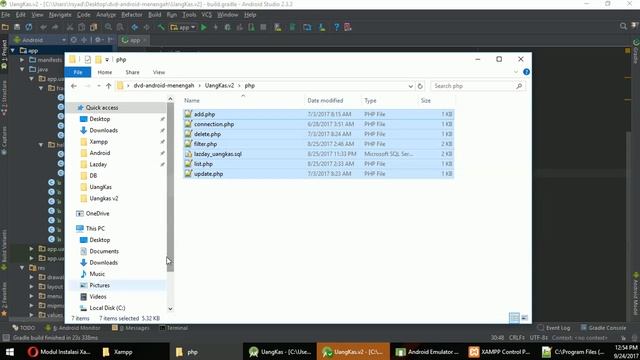Expand Explorer address bar history dropdown
Viewport: 640px width, 360px height.
(x=410, y=86)
